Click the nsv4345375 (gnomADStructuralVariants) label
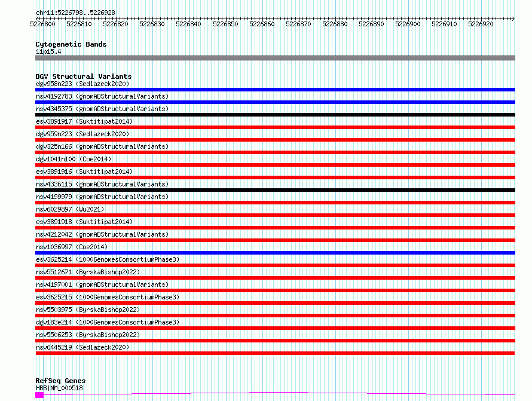Viewport: 532px width, 401px height. click(102, 109)
